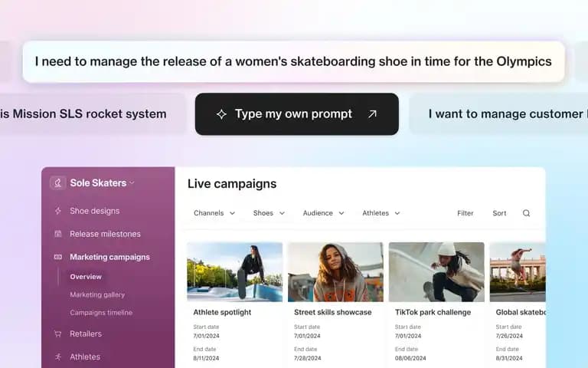Image resolution: width=588 pixels, height=368 pixels.
Task: Open Shoe designs in sidebar
Action: coord(94,211)
